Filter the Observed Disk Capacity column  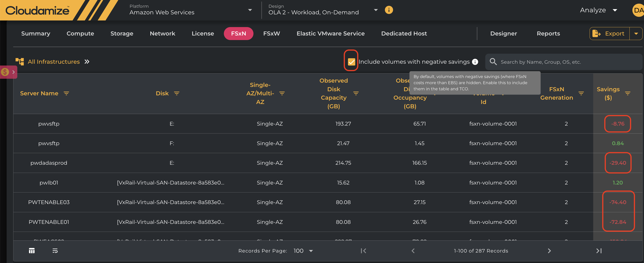356,94
